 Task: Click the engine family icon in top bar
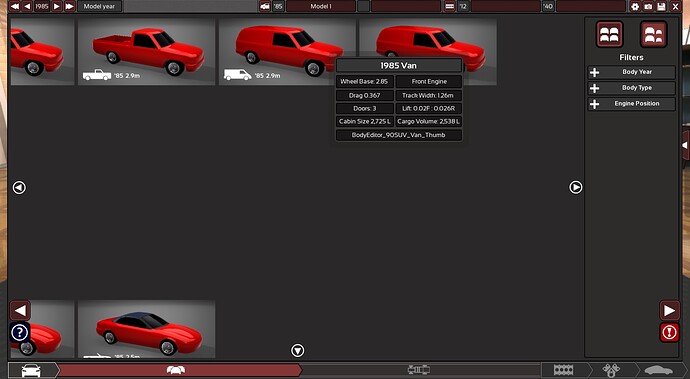pos(449,6)
